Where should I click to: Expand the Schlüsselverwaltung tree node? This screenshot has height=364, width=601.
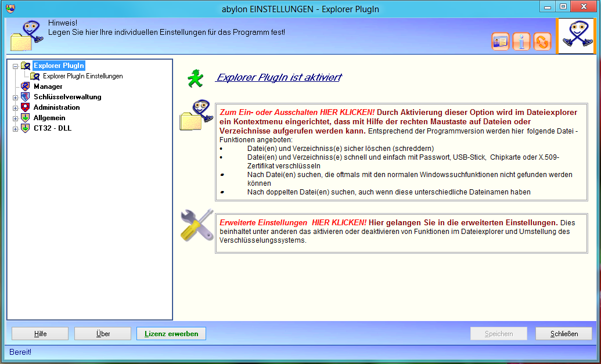[x=15, y=98]
